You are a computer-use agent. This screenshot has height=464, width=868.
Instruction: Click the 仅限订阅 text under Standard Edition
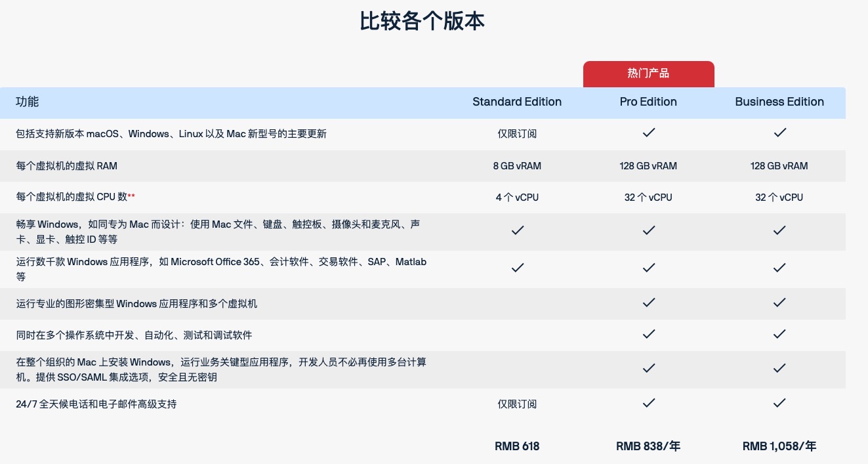point(517,133)
